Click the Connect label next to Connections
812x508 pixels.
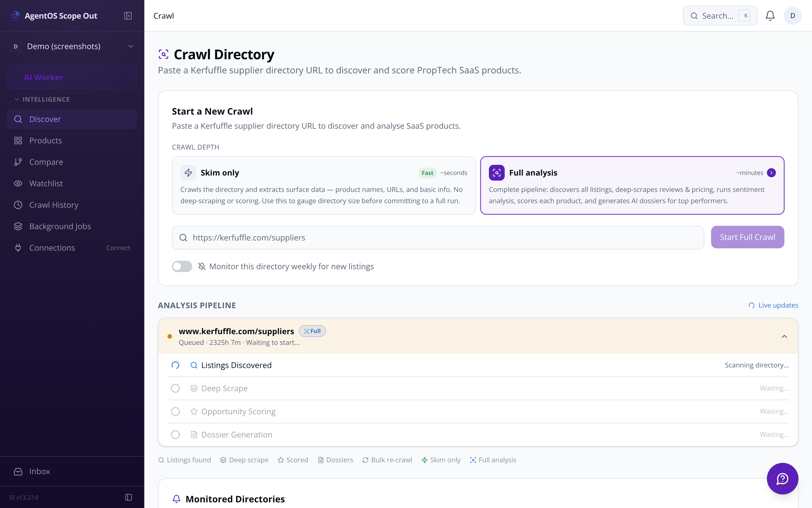[118, 248]
